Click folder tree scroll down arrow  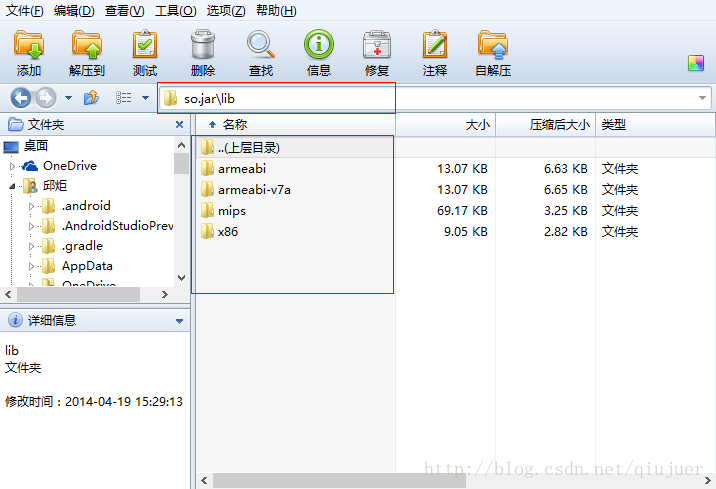coord(181,278)
